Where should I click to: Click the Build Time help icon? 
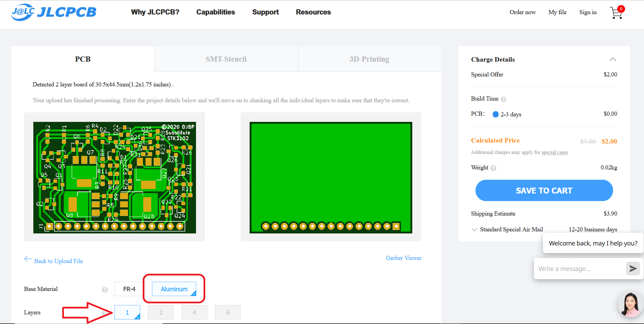click(503, 99)
